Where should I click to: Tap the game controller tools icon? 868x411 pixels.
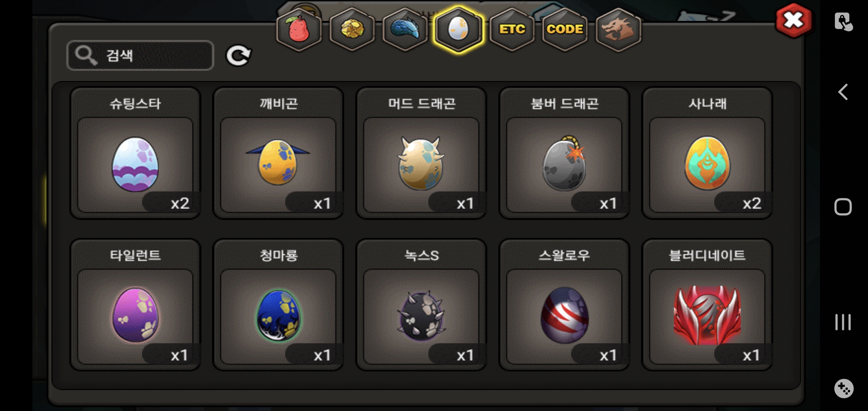pos(844,389)
